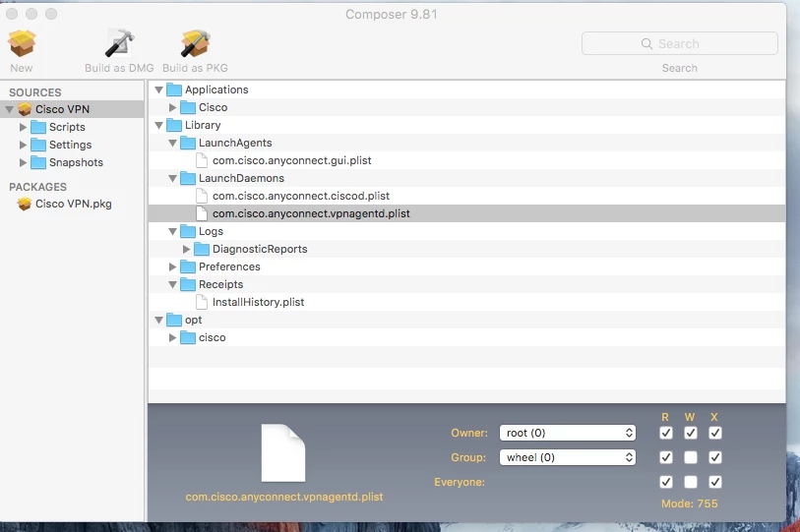Collapse the Cisco VPN source triangle

coord(9,110)
